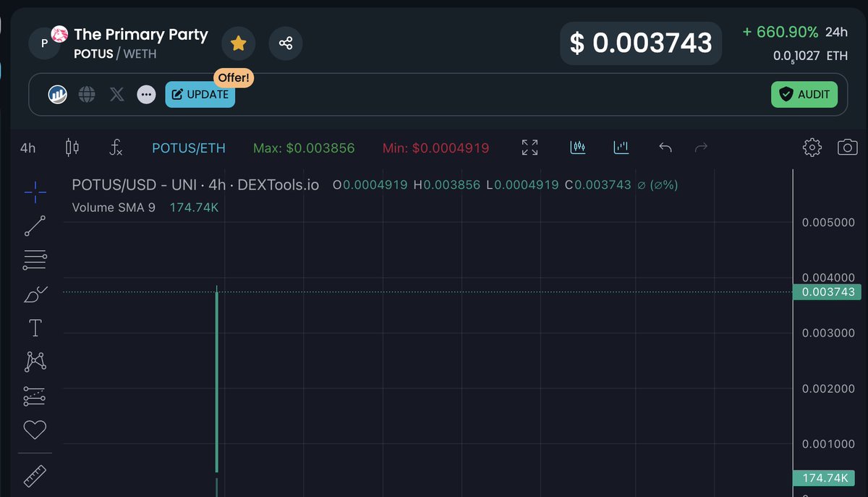Redo the chart action
This screenshot has height=497, width=868.
[701, 148]
